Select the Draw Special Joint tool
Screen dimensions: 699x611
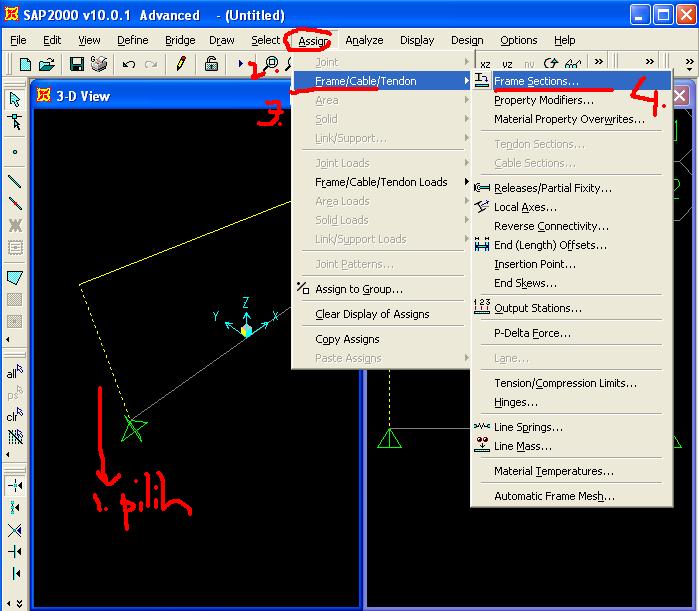(x=15, y=152)
